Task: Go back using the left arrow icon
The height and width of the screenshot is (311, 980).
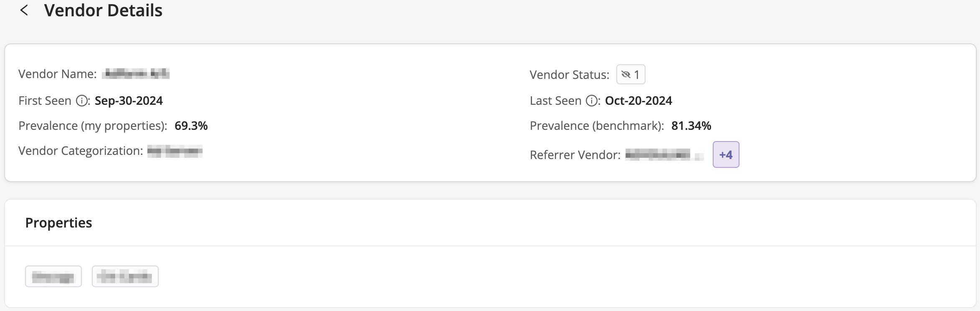Action: tap(24, 10)
